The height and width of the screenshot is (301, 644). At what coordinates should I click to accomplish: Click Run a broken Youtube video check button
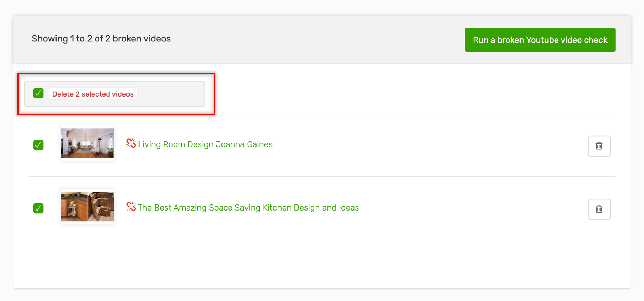(x=540, y=40)
